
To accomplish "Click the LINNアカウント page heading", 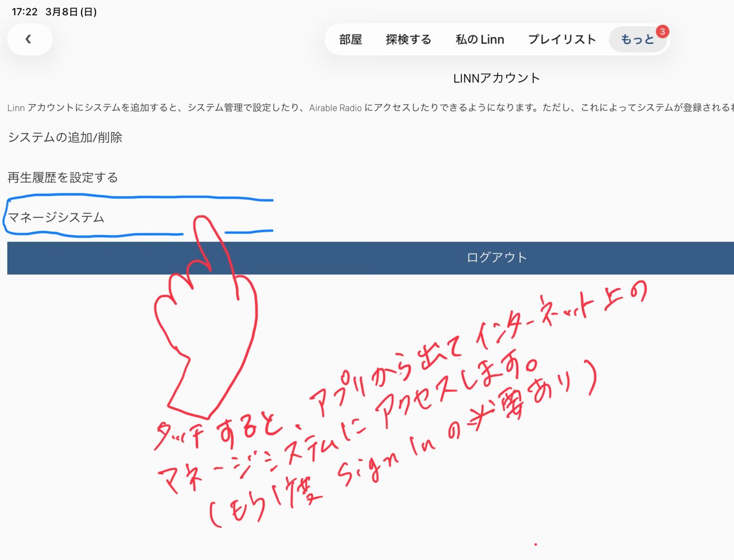I will 496,78.
